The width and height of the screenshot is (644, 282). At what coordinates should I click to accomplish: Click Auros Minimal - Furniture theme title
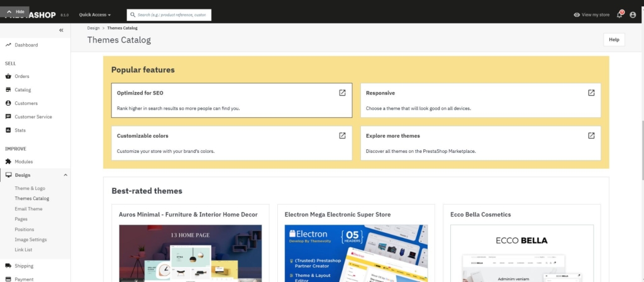tap(188, 215)
